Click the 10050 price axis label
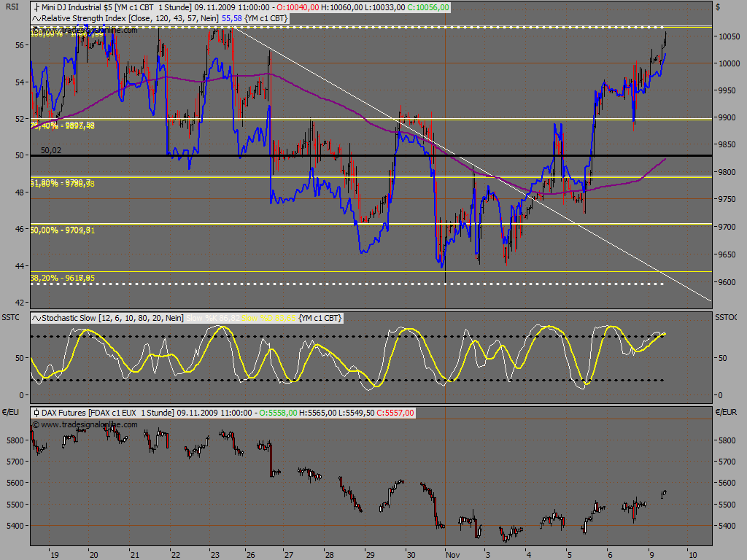Viewport: 747px width, 560px height. pos(729,36)
